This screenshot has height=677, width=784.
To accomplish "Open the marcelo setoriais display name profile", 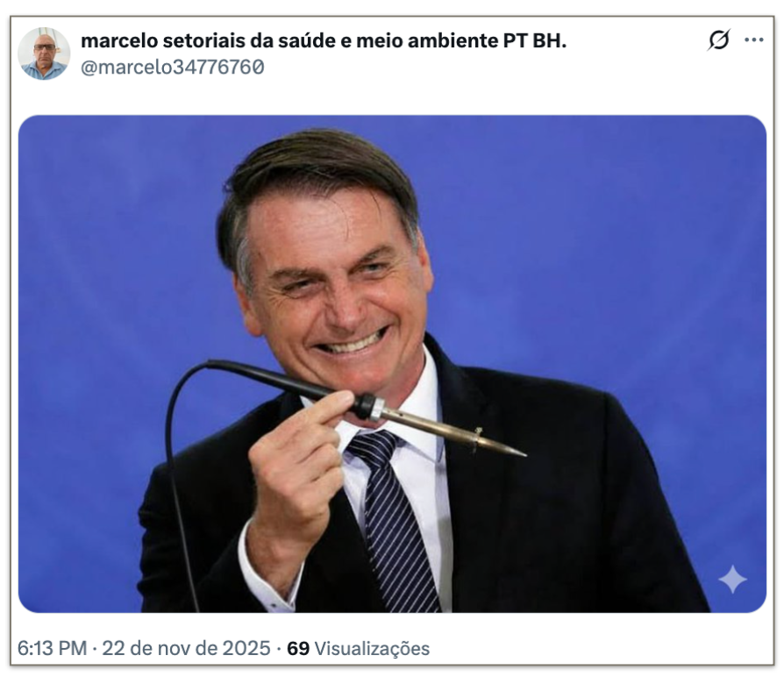I will click(324, 41).
